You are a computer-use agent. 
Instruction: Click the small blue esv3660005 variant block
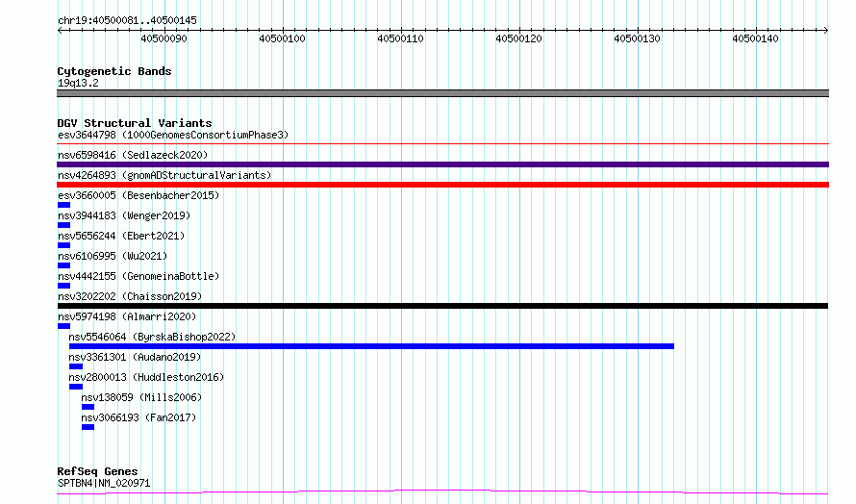(x=63, y=205)
